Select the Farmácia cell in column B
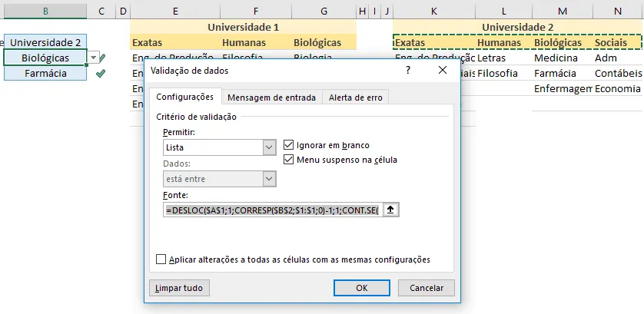 point(45,74)
